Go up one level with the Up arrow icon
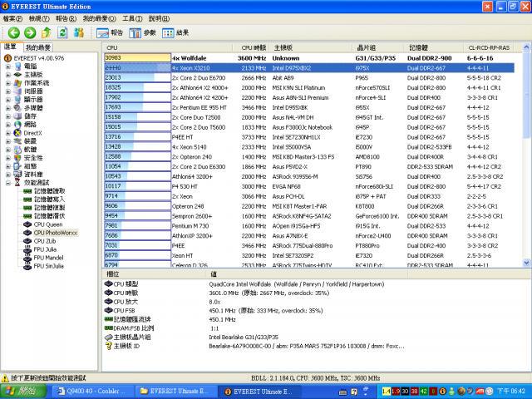Screen dimensions: 532x399 pos(47,33)
